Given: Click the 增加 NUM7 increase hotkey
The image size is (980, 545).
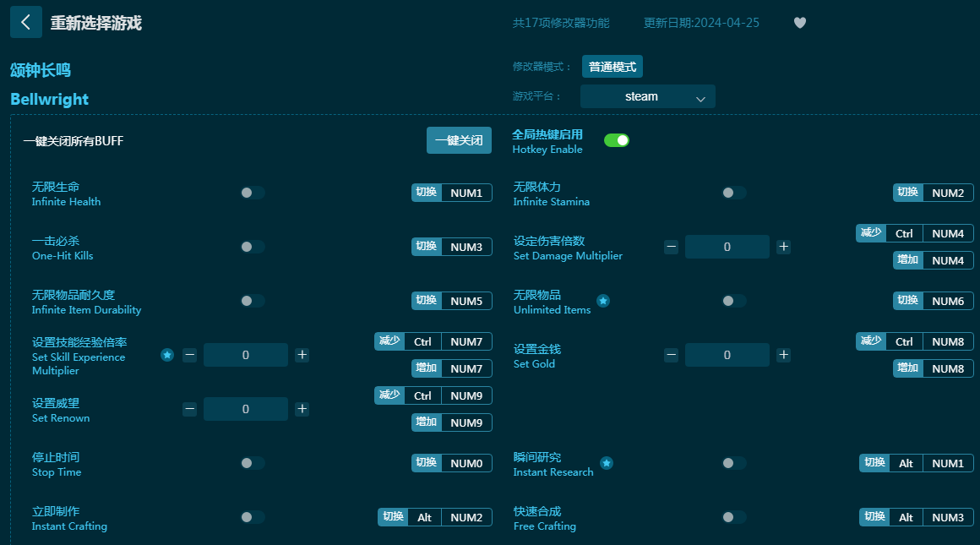Looking at the screenshot, I should coord(452,368).
